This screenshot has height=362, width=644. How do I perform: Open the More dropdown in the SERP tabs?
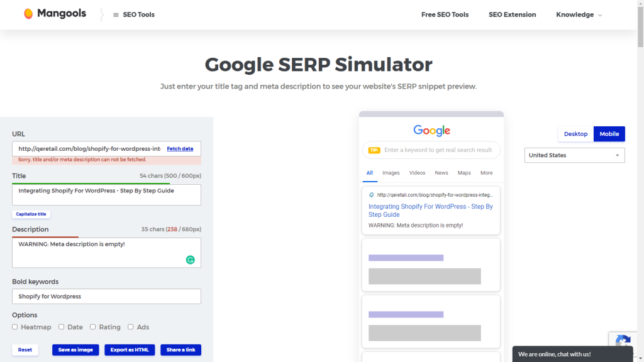[486, 173]
